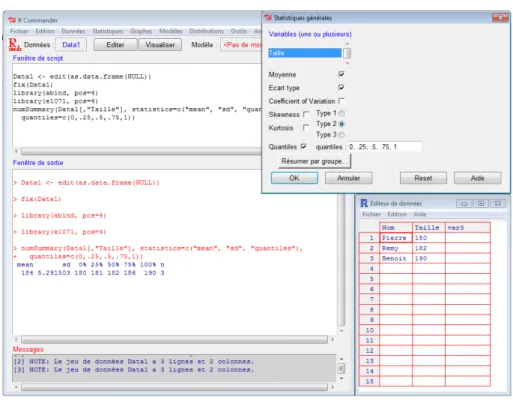
Task: Click the script window horizontal scrollbar
Action: pyautogui.click(x=140, y=152)
